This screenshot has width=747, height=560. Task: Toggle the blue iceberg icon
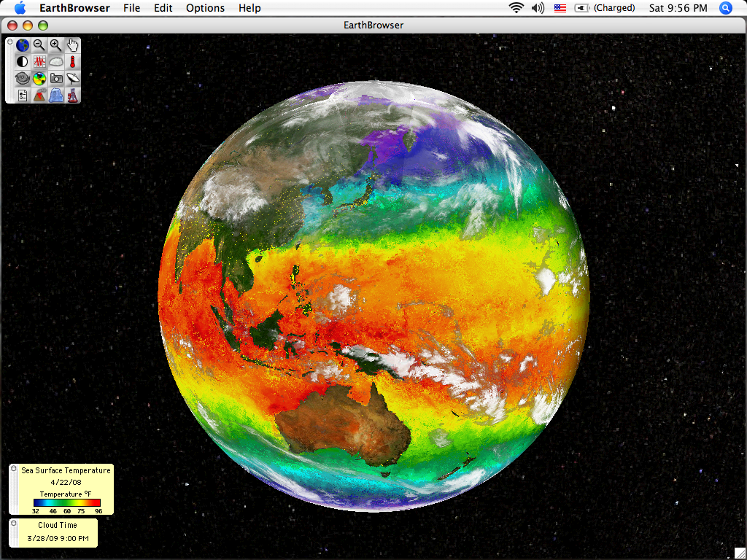55,96
